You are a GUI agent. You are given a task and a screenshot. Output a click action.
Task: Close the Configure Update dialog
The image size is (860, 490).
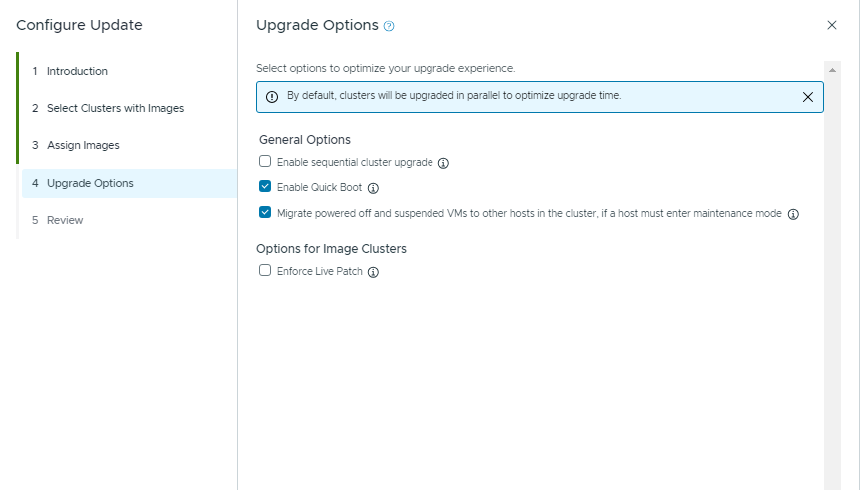pos(831,25)
